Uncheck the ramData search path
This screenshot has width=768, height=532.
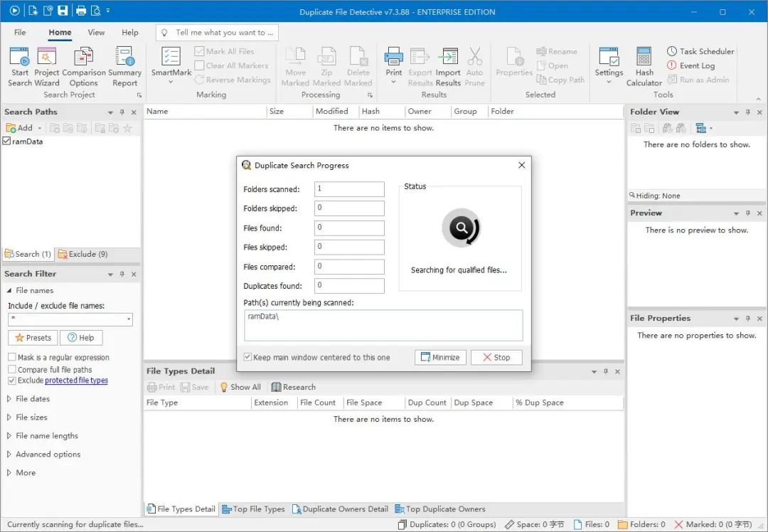point(7,141)
